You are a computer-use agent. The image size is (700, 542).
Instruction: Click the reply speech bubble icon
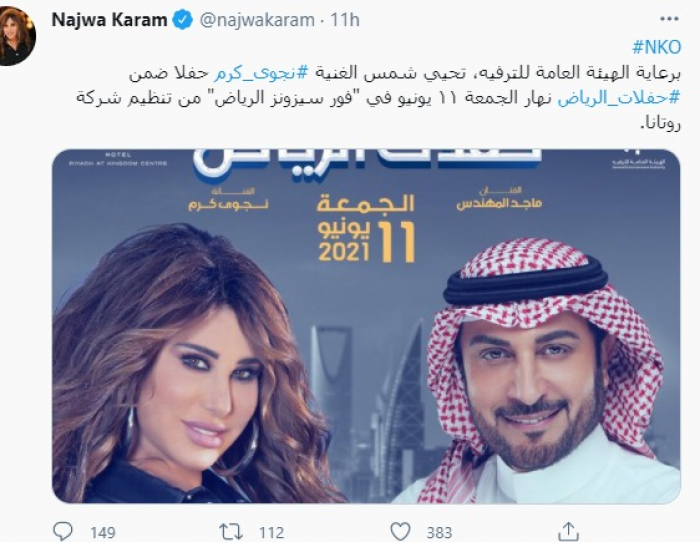click(62, 531)
